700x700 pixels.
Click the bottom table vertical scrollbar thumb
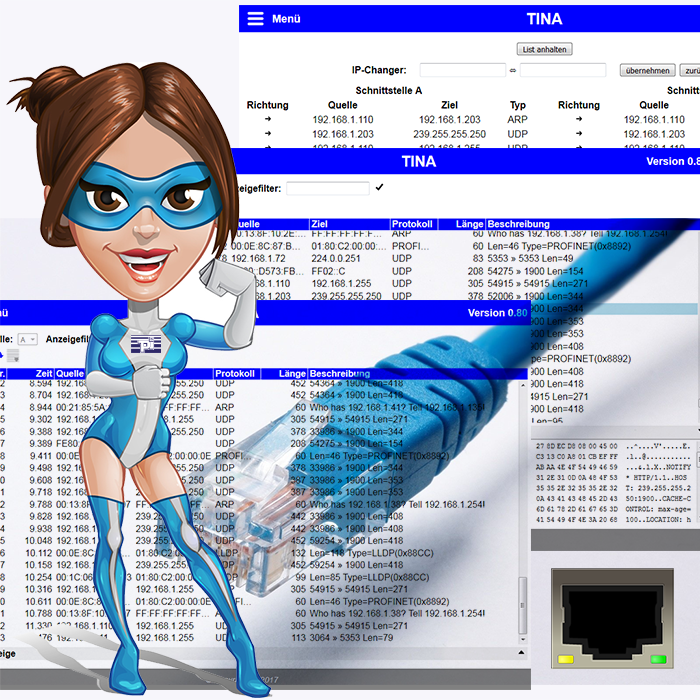point(523,605)
